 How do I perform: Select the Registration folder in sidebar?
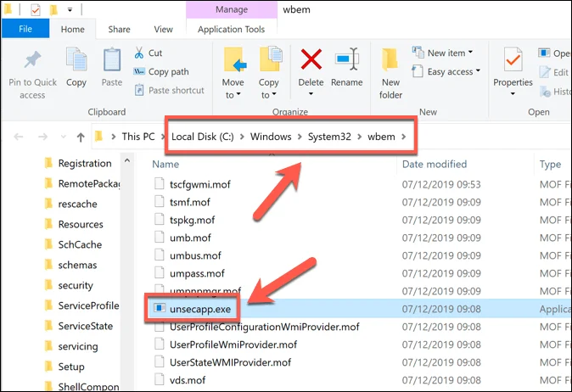click(78, 163)
